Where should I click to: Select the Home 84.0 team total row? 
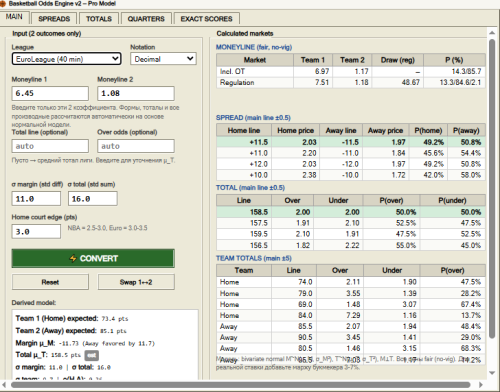coord(351,315)
